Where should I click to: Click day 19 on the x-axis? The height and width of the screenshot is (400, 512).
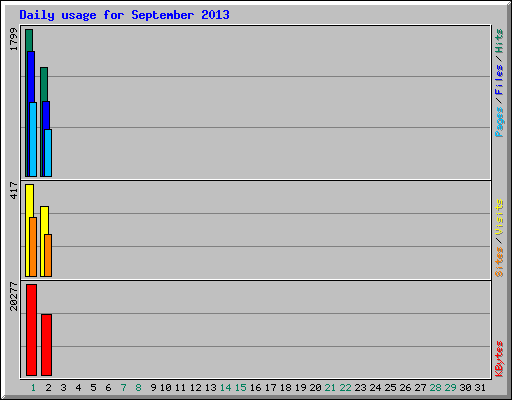coord(301,388)
